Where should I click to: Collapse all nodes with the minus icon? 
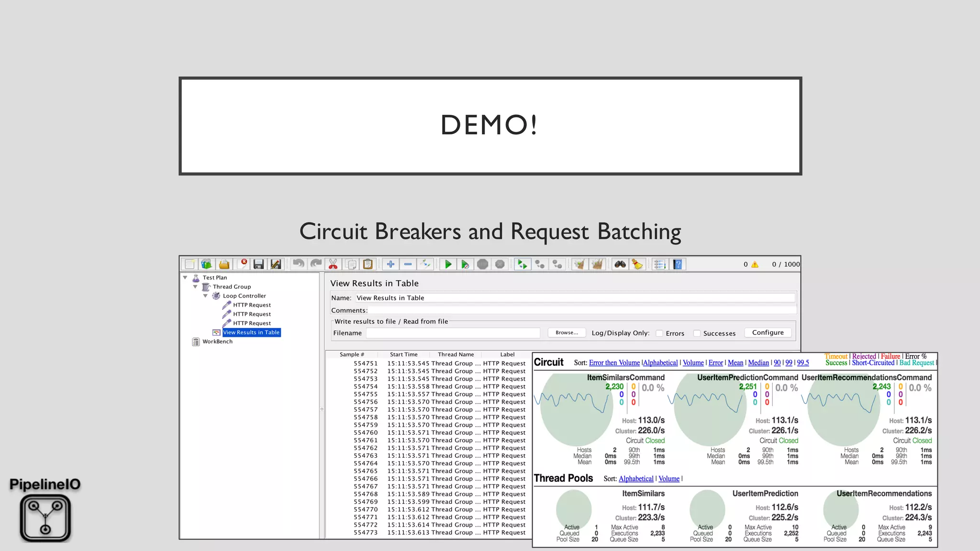point(408,264)
